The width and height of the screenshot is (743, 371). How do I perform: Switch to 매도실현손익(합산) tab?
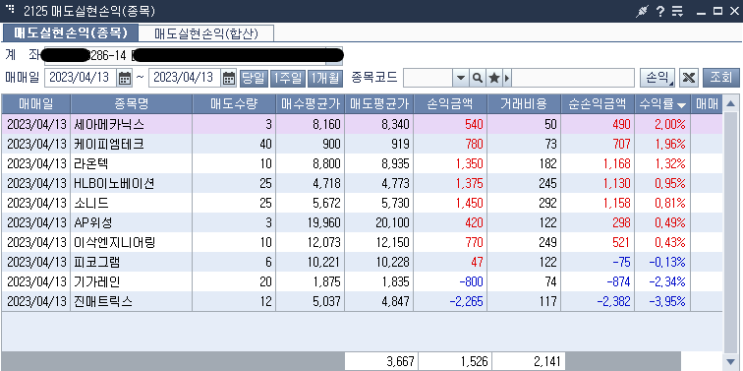click(x=206, y=33)
